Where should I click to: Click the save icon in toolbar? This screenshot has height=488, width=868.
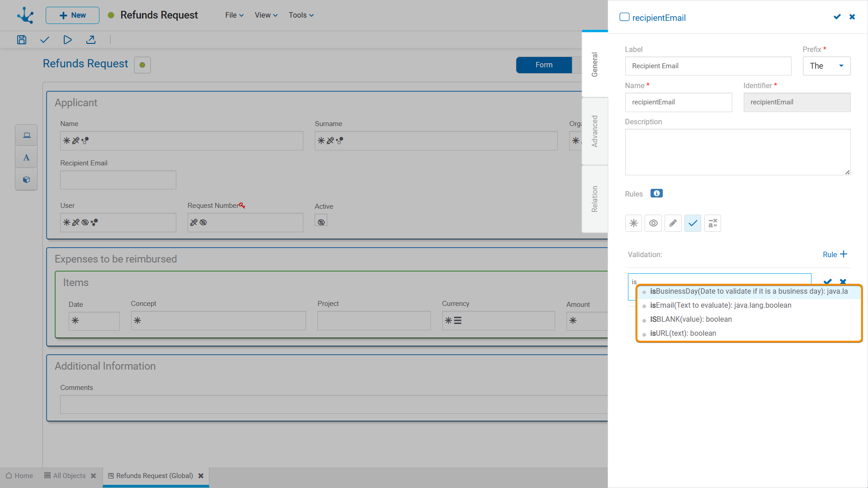(x=22, y=40)
